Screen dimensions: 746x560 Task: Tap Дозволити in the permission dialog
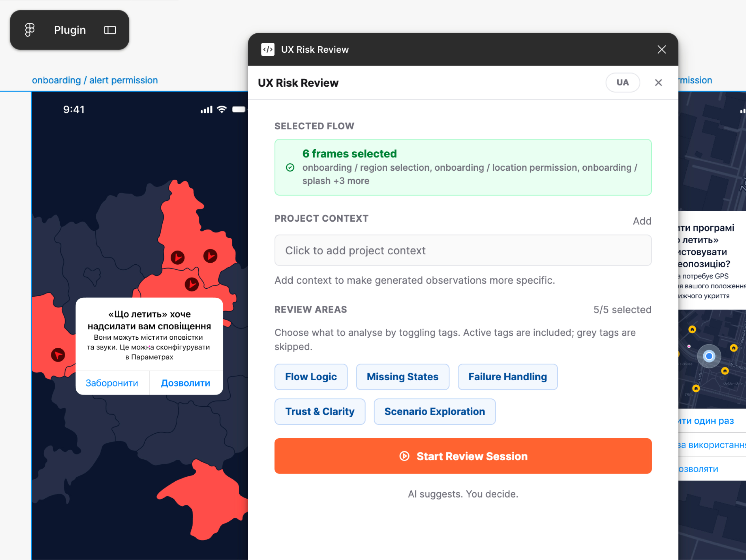(186, 383)
